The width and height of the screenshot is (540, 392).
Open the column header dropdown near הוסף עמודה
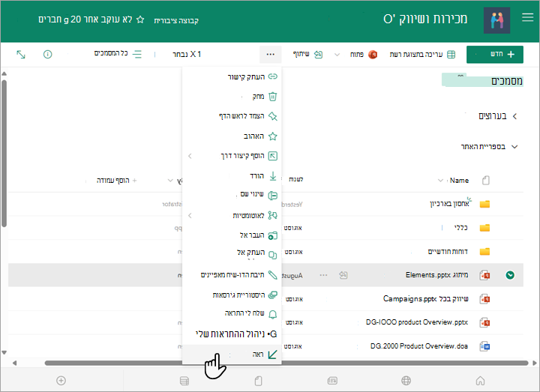pos(169,181)
